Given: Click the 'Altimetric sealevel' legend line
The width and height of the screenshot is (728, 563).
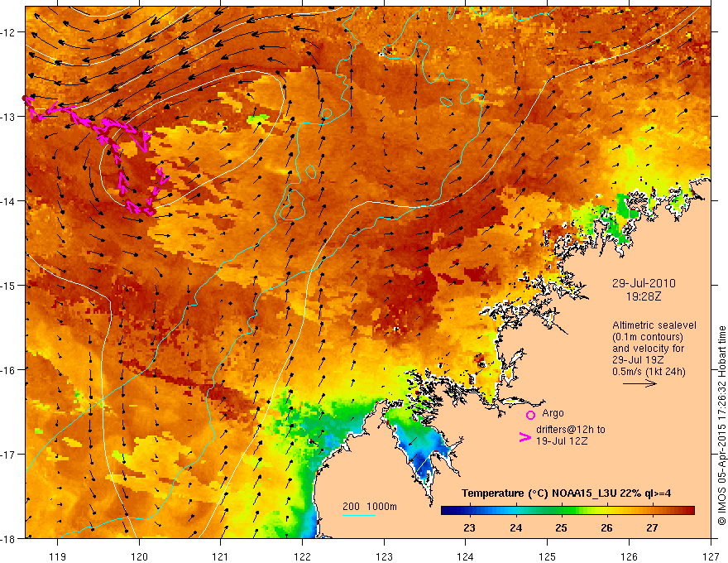Looking at the screenshot, I should point(654,325).
